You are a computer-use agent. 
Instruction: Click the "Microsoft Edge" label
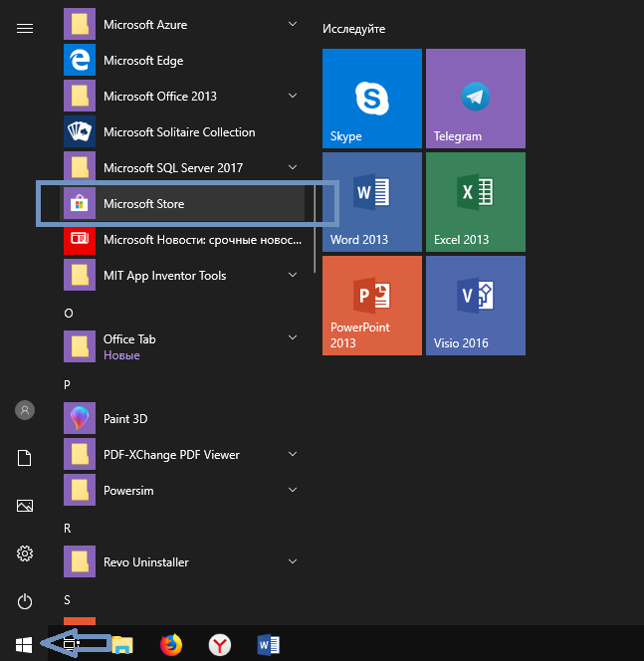143,61
